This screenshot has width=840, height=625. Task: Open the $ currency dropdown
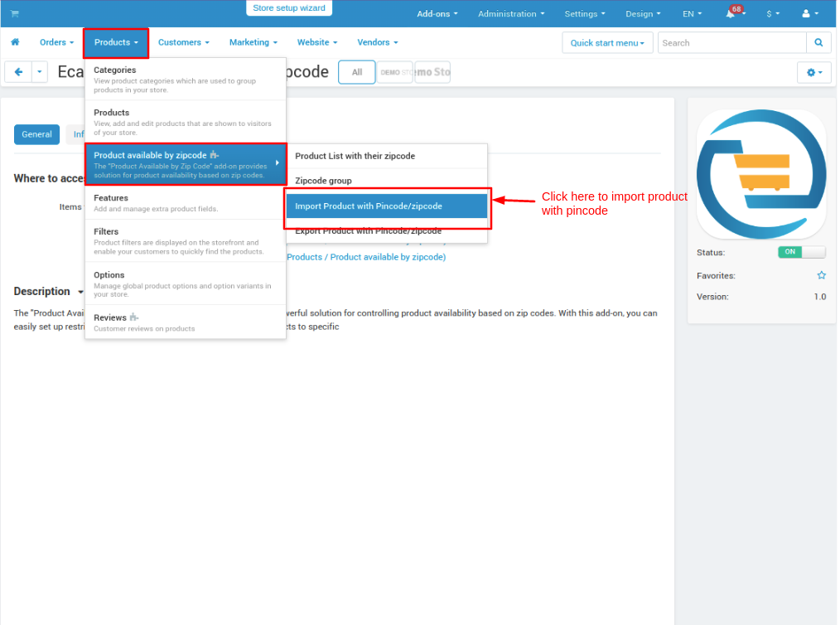tap(773, 14)
